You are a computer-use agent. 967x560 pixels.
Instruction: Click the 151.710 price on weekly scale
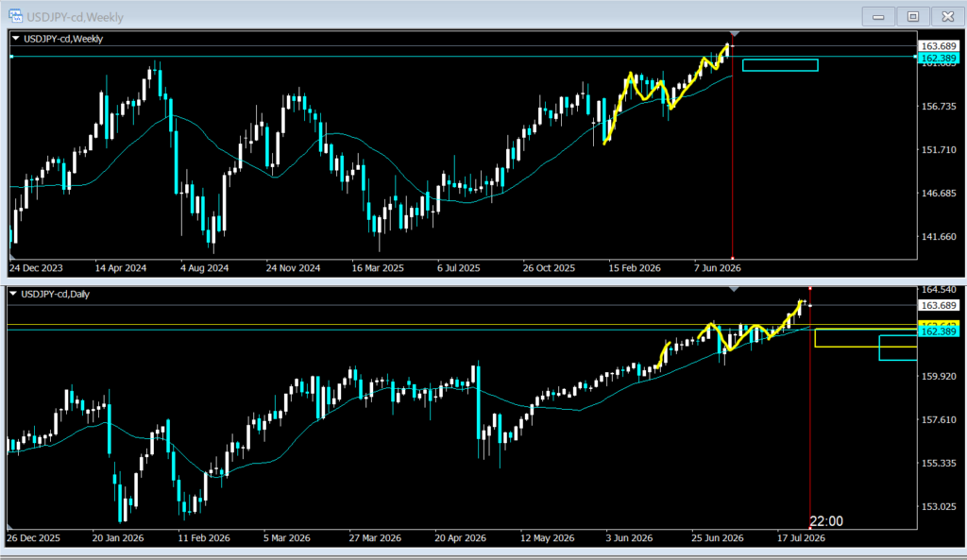(x=939, y=149)
